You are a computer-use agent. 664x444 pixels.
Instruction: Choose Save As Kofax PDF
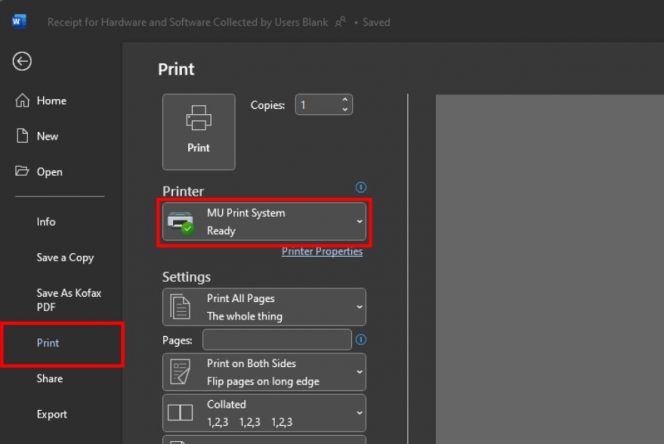pos(69,300)
